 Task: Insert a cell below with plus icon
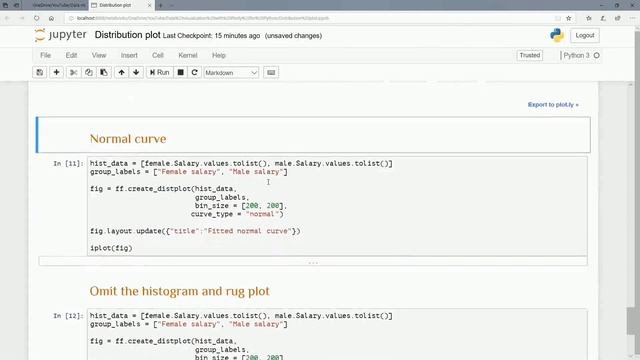tap(56, 73)
